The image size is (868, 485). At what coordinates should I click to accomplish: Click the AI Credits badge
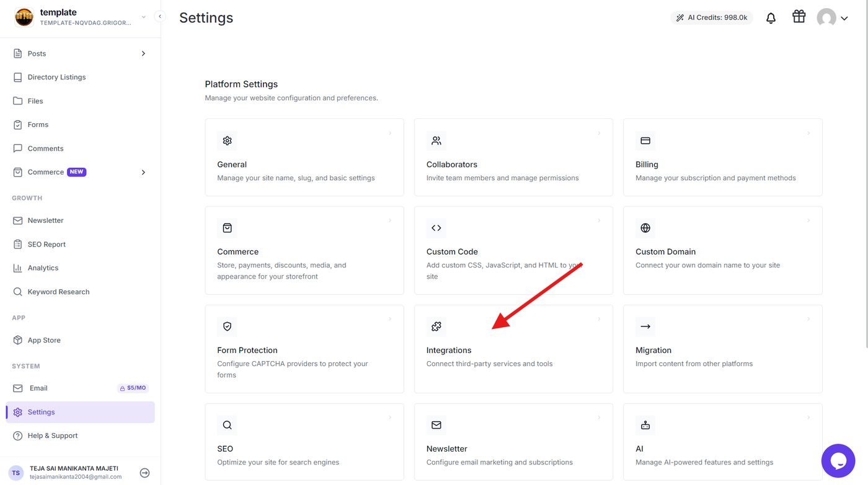point(712,18)
